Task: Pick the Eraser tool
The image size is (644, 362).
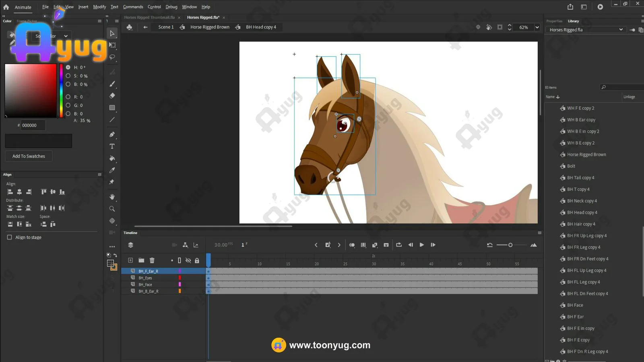Action: (112, 96)
